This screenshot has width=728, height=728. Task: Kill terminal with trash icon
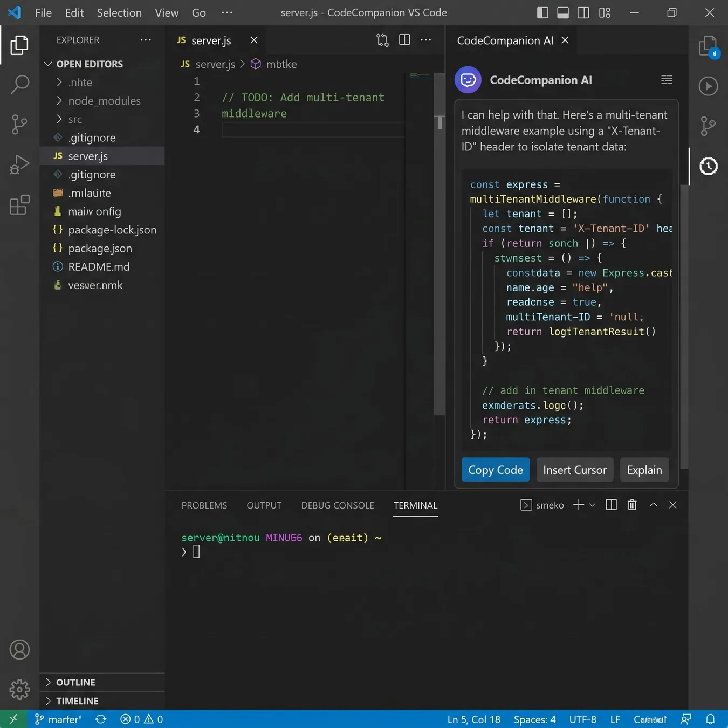coord(632,505)
